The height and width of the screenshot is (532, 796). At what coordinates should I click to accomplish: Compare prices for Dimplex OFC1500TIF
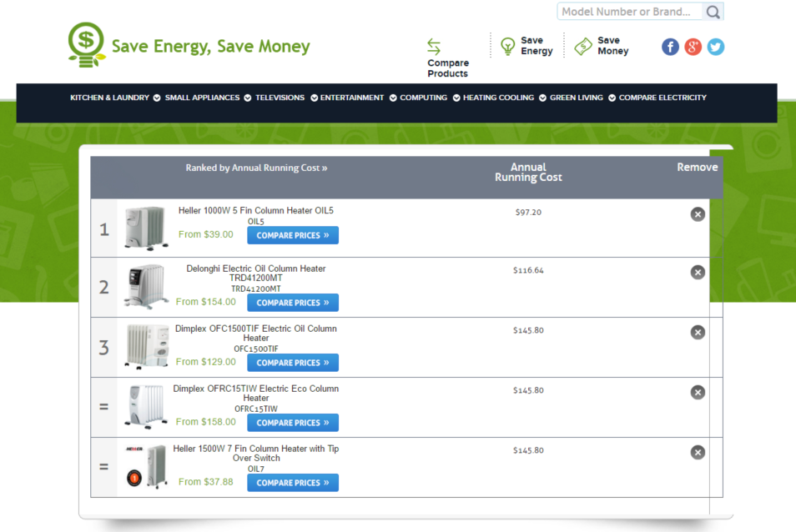point(293,363)
